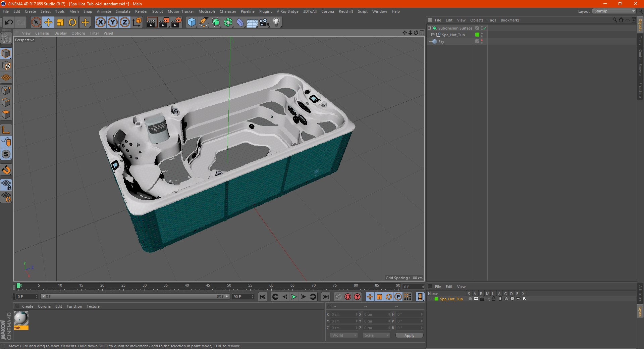Open Edit Render Settings
Screen dimensions: 644x349
tap(176, 22)
